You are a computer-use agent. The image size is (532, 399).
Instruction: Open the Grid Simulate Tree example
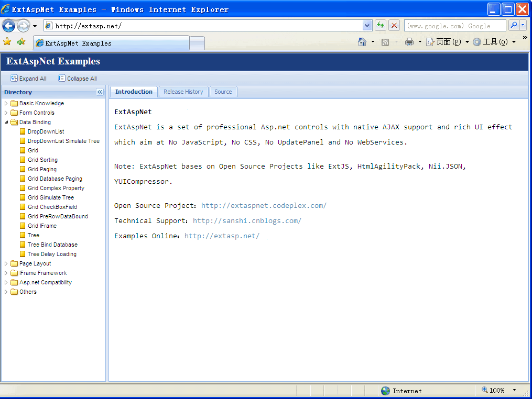click(x=50, y=197)
